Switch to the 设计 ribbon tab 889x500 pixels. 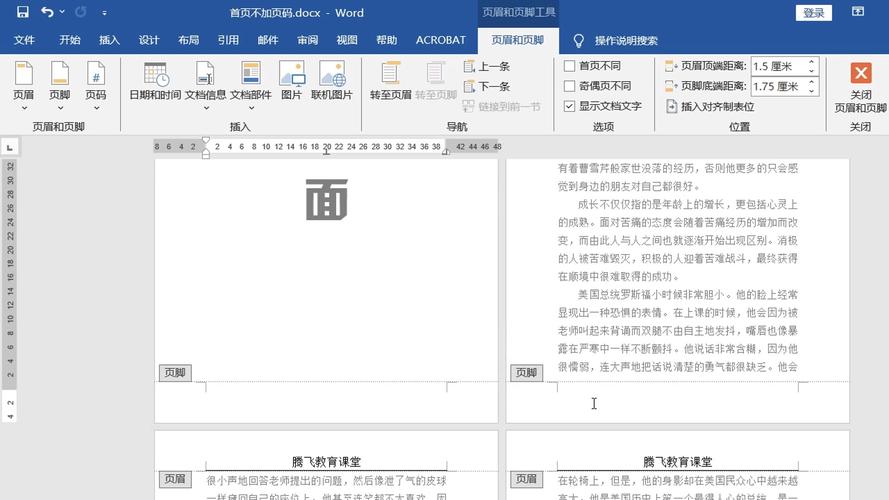tap(149, 40)
